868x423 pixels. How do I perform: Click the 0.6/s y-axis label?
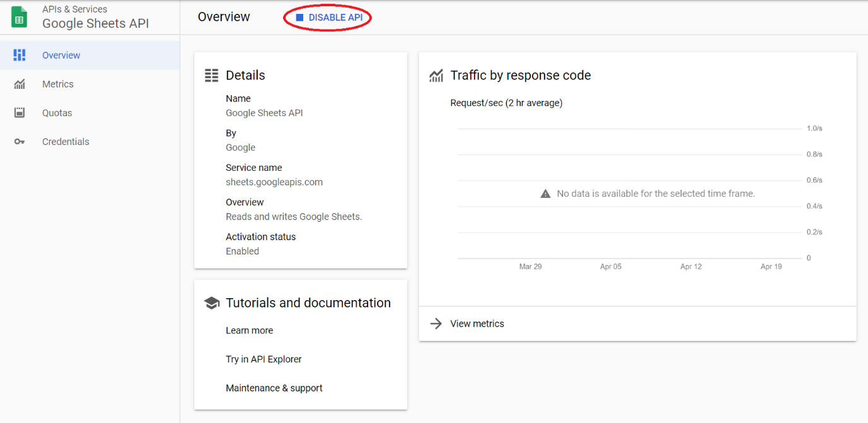point(814,180)
